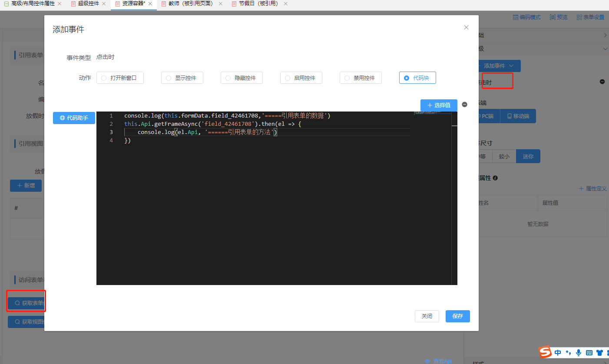Close the 添加事件 dialog with the X

466,27
